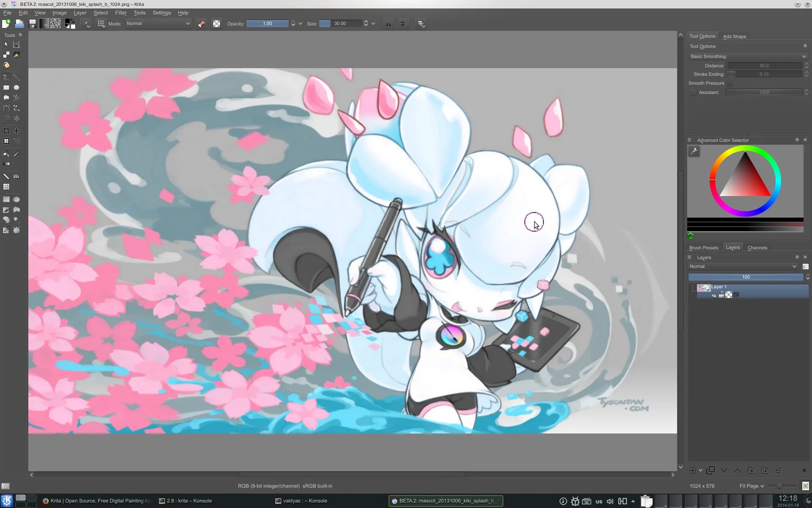The image size is (812, 508).
Task: Switch to valdyas Konsole in taskbar
Action: click(304, 501)
